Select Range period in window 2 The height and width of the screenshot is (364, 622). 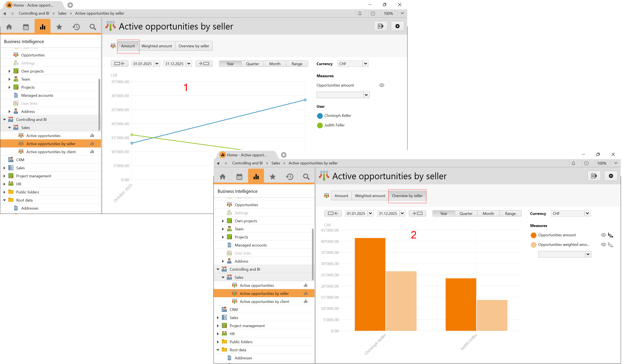(x=510, y=213)
